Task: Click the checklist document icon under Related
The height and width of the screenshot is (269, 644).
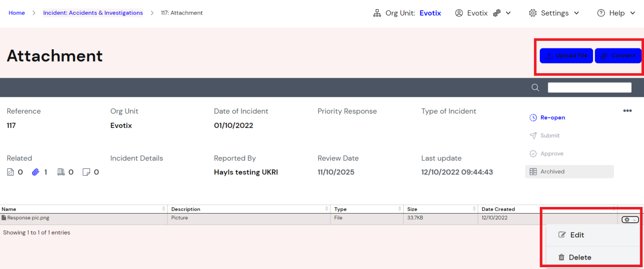Action: 11,172
